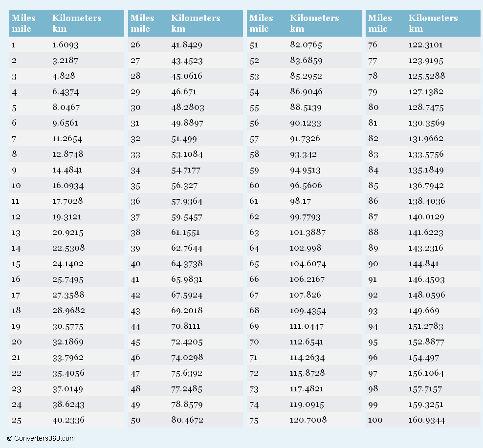Click the 136.7942 km cell
Viewport: 483px width, 448px height.
point(426,186)
